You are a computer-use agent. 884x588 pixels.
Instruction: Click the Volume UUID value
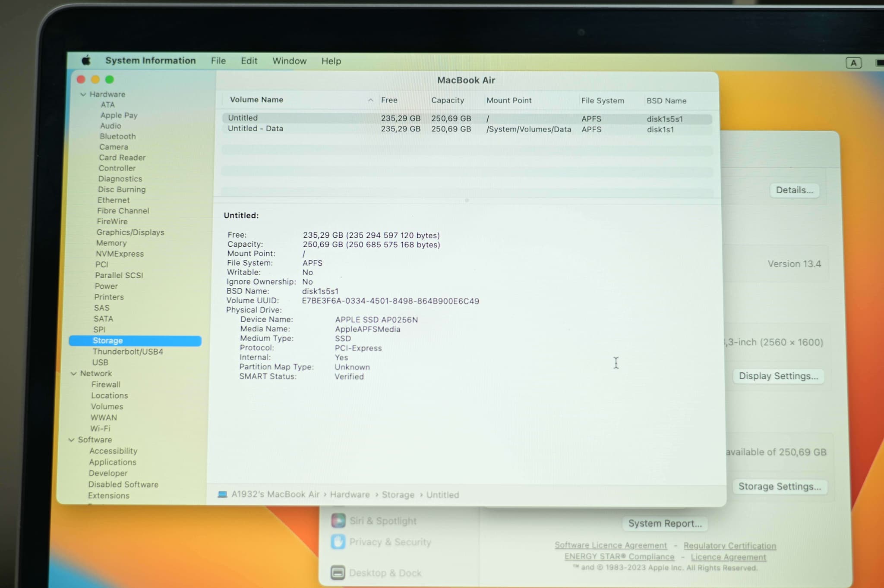pos(390,301)
